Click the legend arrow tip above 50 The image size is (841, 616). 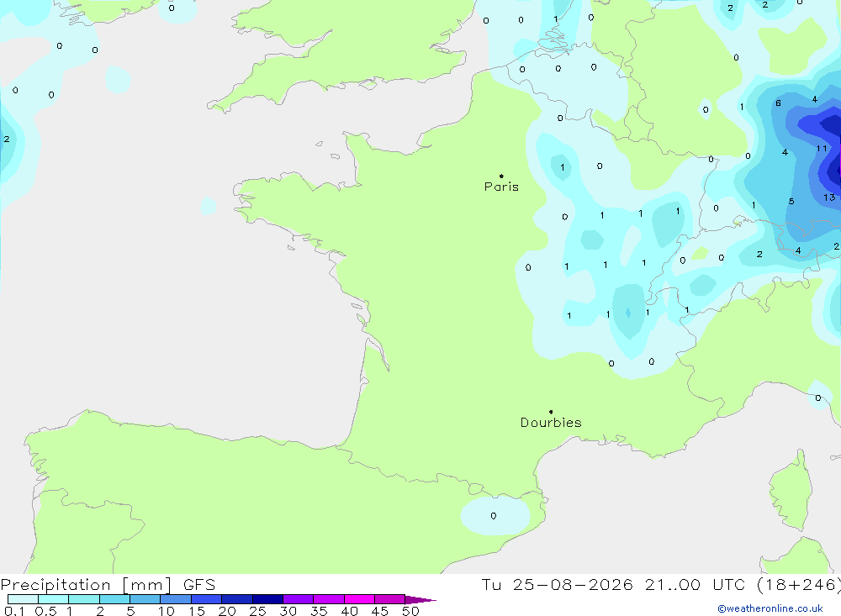[420, 600]
